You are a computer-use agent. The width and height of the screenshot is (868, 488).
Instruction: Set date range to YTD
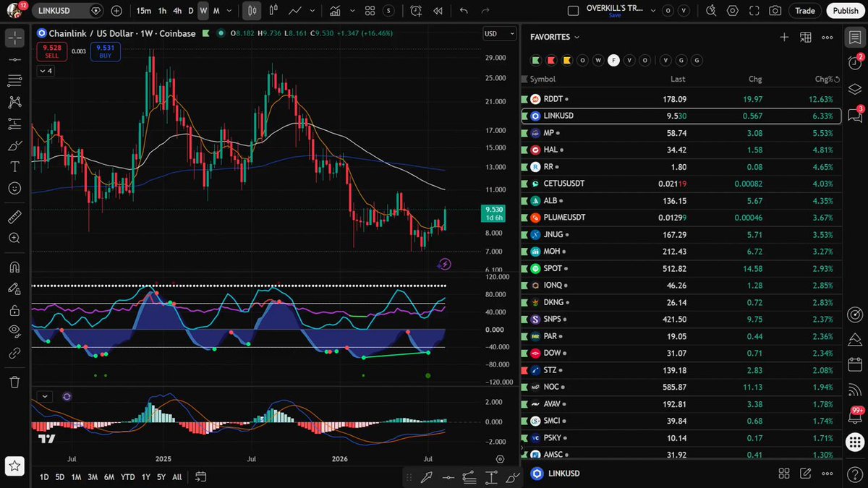point(127,477)
